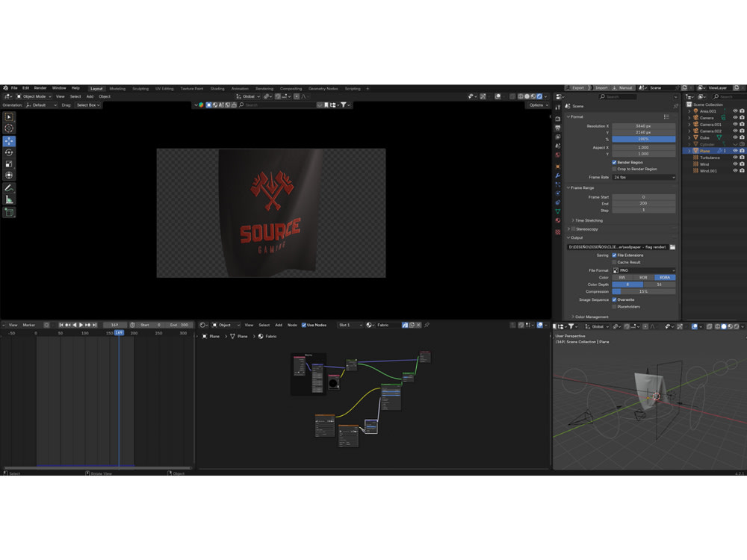This screenshot has height=560, width=747.
Task: Open the Object Constraints properties tab icon
Action: tap(558, 203)
